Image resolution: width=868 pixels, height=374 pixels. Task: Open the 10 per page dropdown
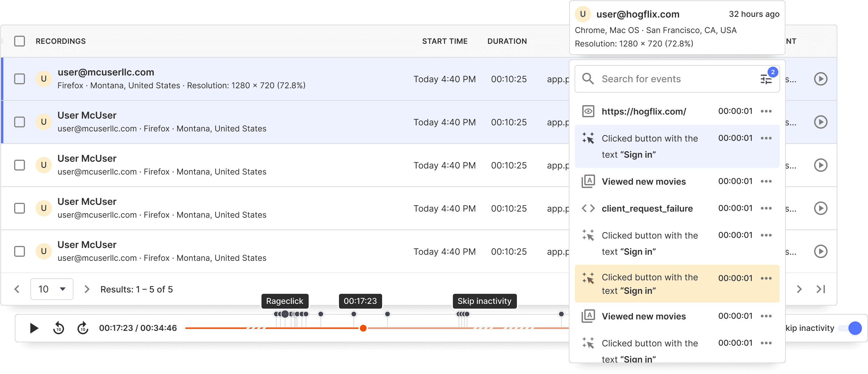tap(52, 289)
